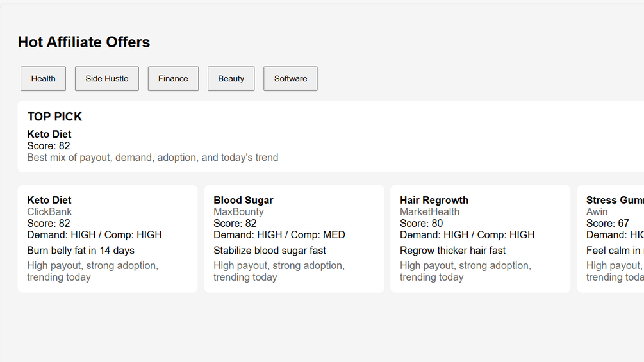Select the Keto Diet offer card
The height and width of the screenshot is (362, 644).
click(107, 238)
